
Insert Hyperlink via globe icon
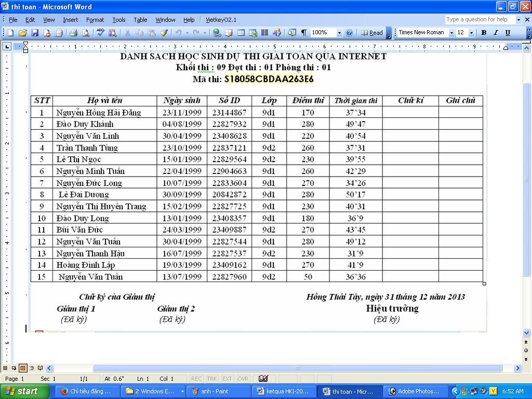217,33
